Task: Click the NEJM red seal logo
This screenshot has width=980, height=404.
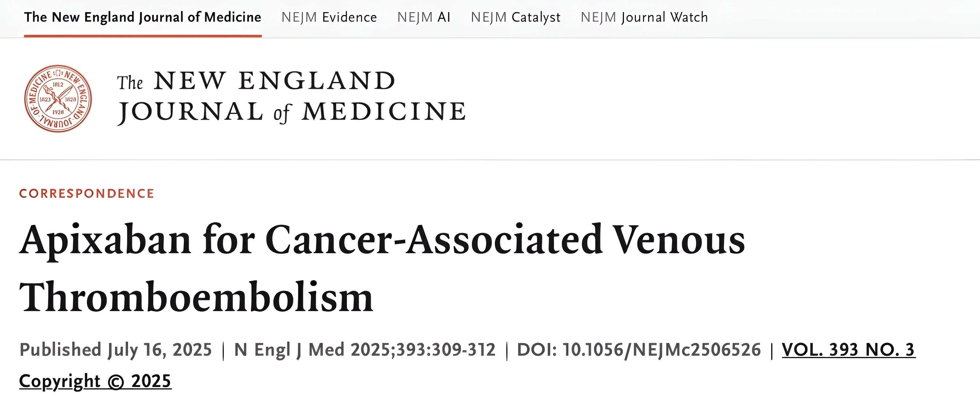Action: point(58,98)
